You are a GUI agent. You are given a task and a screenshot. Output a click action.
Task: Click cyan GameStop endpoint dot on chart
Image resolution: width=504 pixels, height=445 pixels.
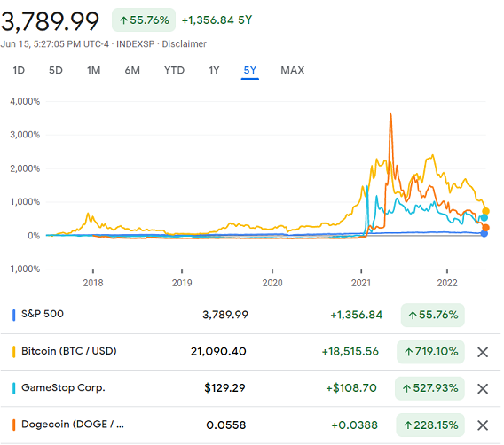484,218
